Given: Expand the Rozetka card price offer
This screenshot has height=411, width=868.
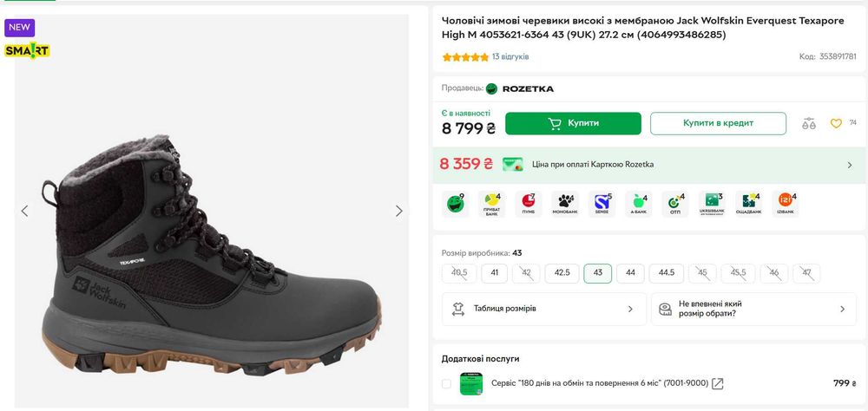Looking at the screenshot, I should pyautogui.click(x=849, y=165).
